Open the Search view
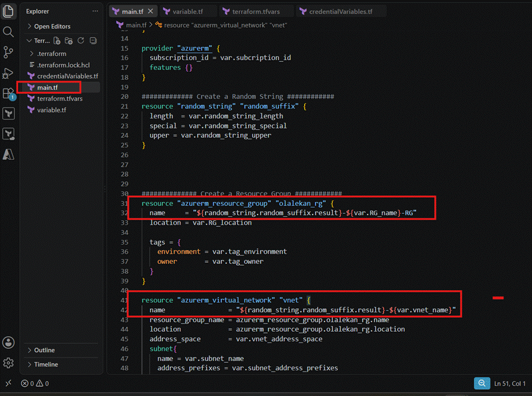 (x=8, y=32)
